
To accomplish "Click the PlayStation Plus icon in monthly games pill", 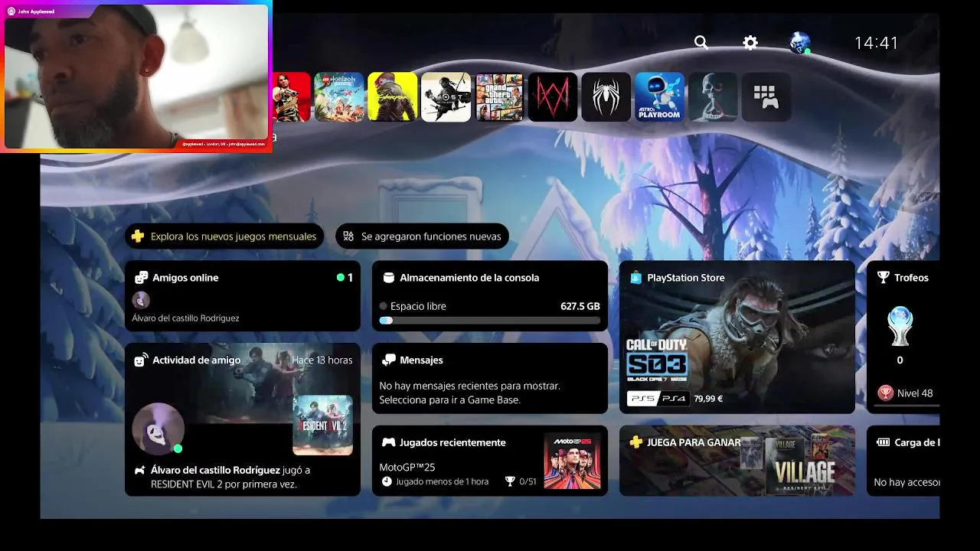I will tap(138, 236).
